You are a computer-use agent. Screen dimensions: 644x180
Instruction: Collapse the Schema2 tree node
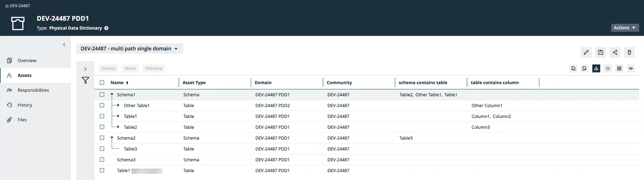112,138
